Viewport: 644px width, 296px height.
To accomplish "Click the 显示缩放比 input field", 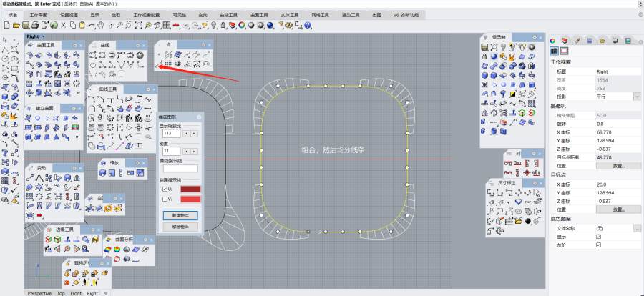I will coord(171,133).
